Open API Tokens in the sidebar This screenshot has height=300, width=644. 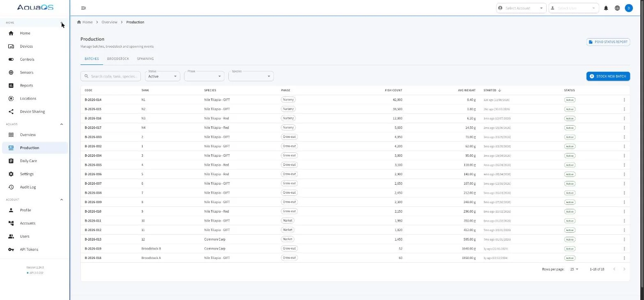(x=35, y=250)
